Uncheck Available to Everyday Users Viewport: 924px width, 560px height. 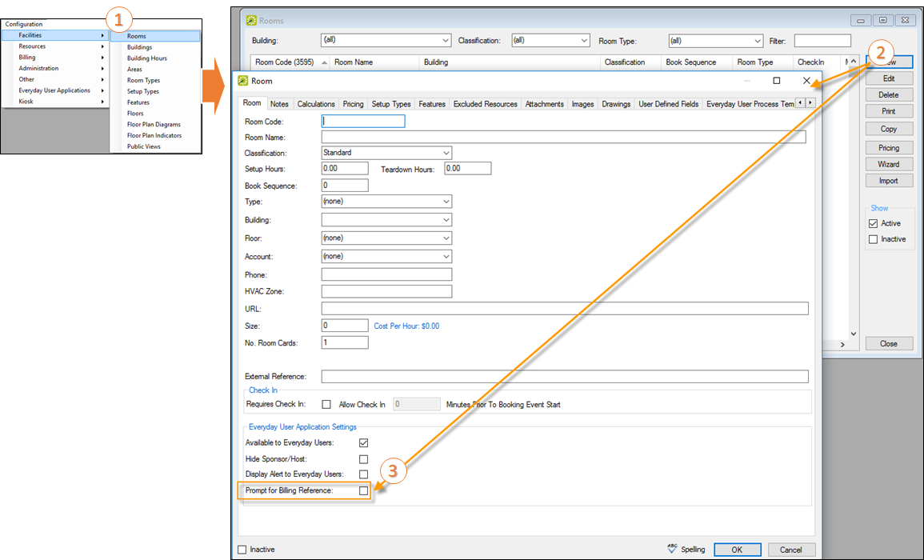363,442
